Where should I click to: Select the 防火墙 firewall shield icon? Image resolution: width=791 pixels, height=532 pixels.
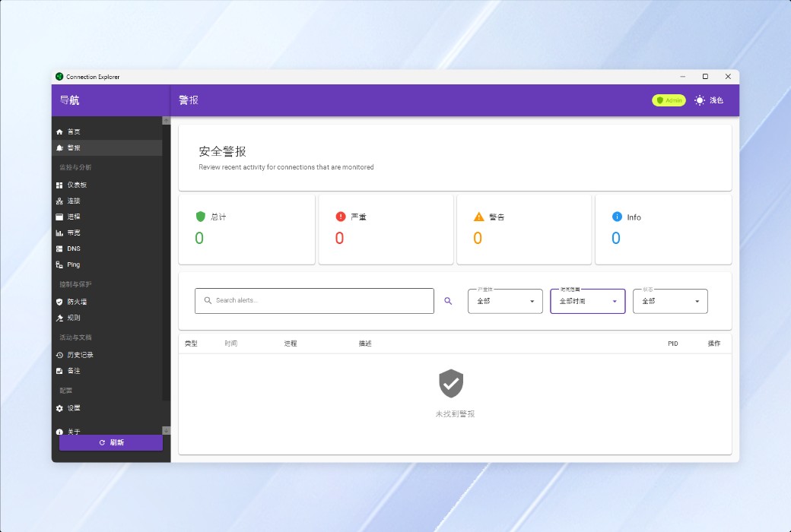coord(59,302)
